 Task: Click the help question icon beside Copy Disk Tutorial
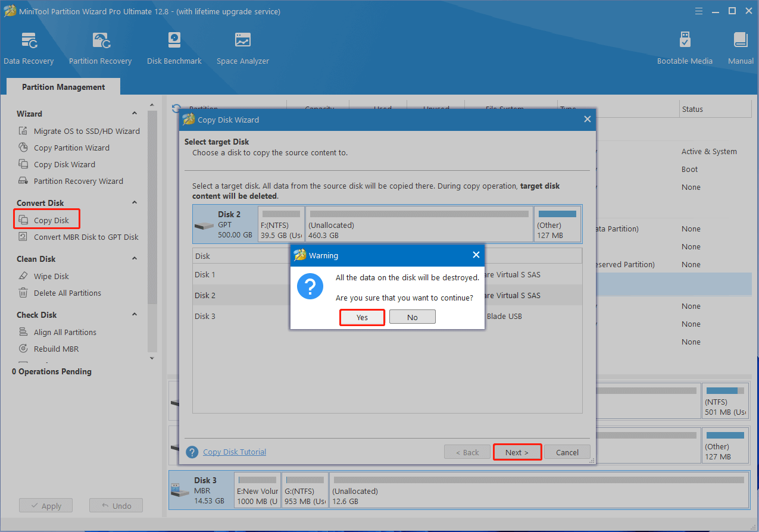tap(192, 452)
